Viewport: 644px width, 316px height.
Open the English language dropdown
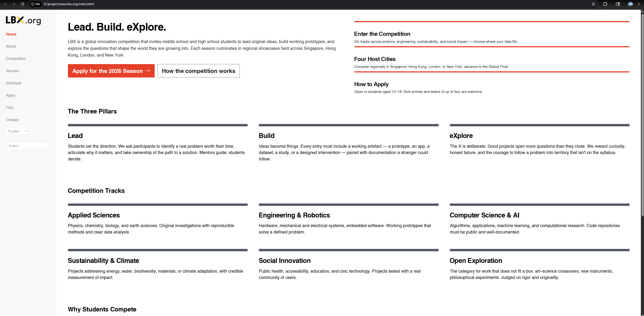point(17,131)
